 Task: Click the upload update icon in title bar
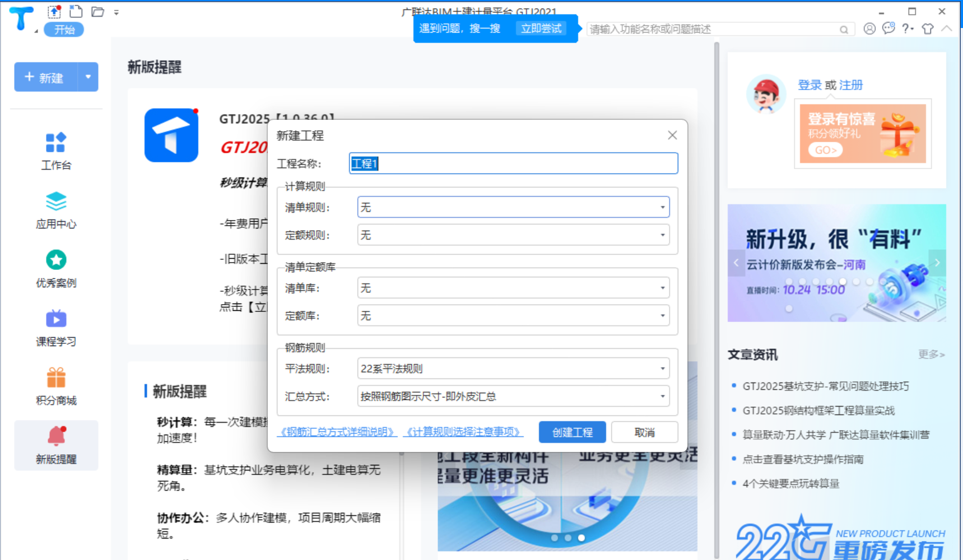point(54,11)
